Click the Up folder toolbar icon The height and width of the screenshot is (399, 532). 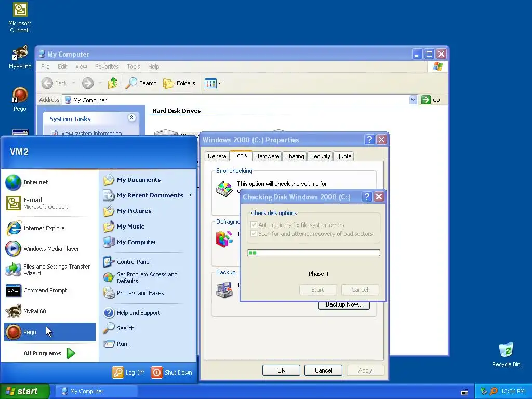tap(113, 83)
